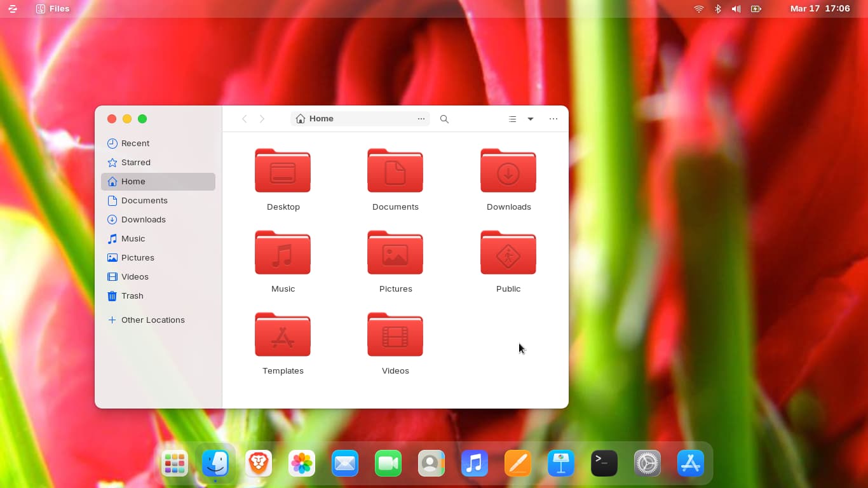Open Recent in the sidebar
This screenshot has height=488, width=868.
[135, 144]
